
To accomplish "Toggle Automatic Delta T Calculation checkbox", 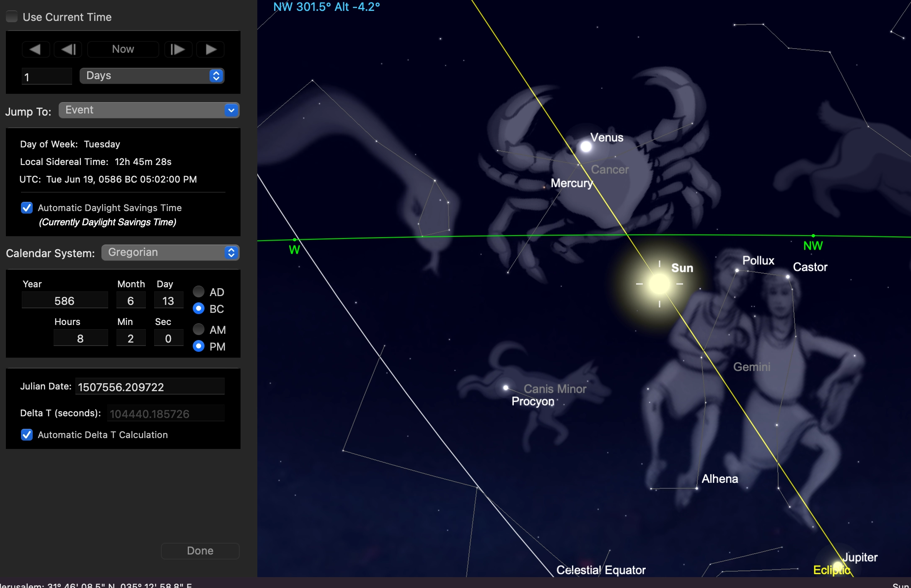I will (x=27, y=435).
